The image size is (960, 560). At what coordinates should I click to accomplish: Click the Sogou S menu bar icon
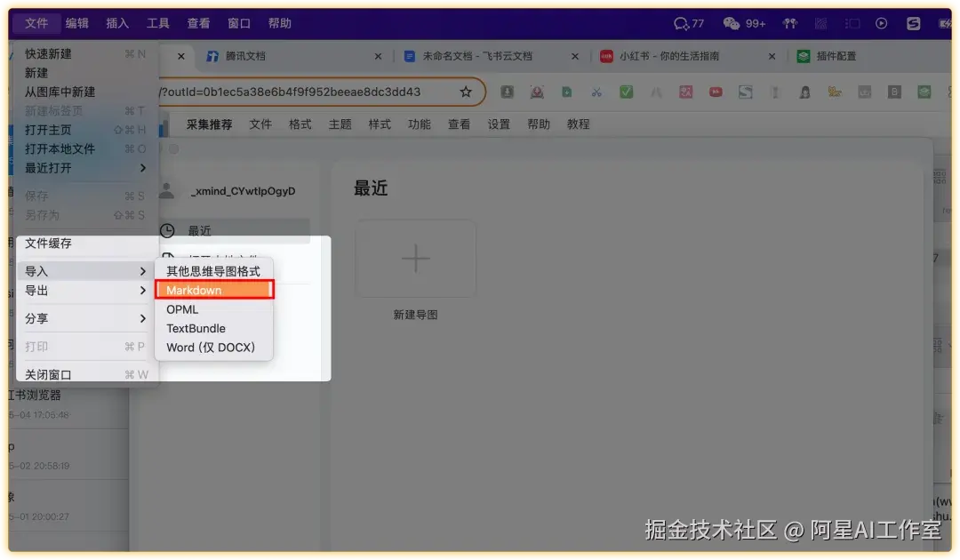913,23
